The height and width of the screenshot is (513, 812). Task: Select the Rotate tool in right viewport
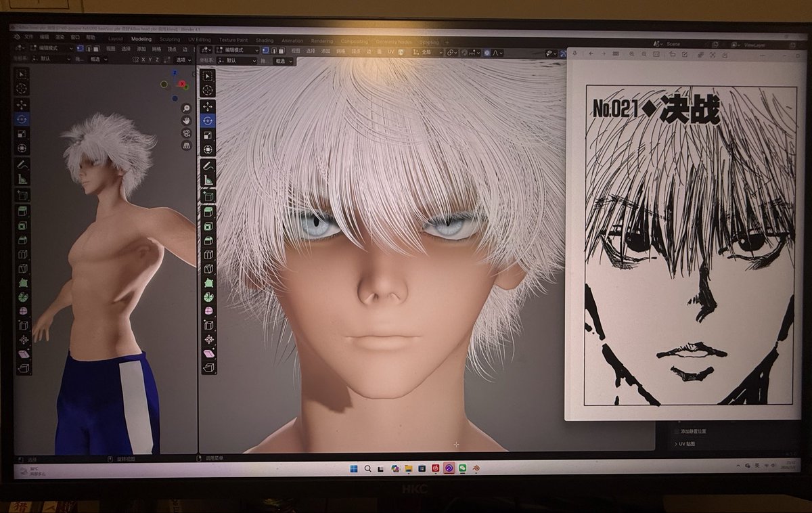click(x=208, y=120)
